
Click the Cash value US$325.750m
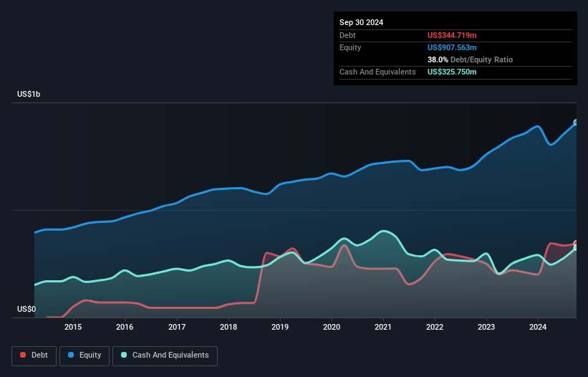click(x=452, y=72)
